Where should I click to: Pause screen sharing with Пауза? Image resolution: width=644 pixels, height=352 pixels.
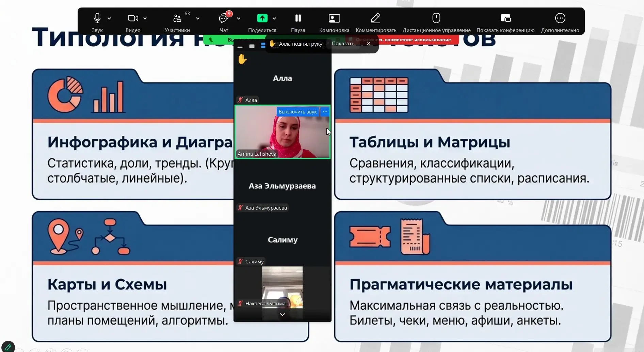pyautogui.click(x=298, y=18)
